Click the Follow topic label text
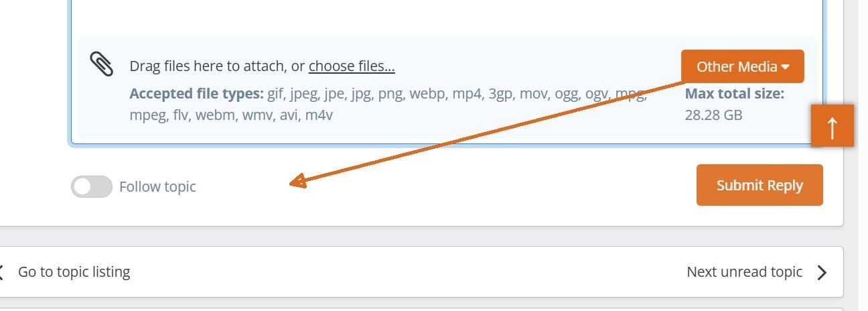868x311 pixels. point(157,187)
